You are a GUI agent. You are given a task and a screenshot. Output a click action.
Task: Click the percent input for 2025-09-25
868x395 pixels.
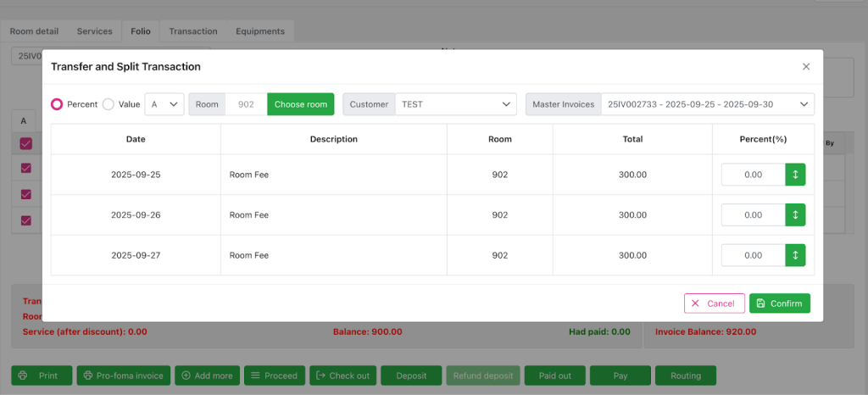[x=753, y=175]
